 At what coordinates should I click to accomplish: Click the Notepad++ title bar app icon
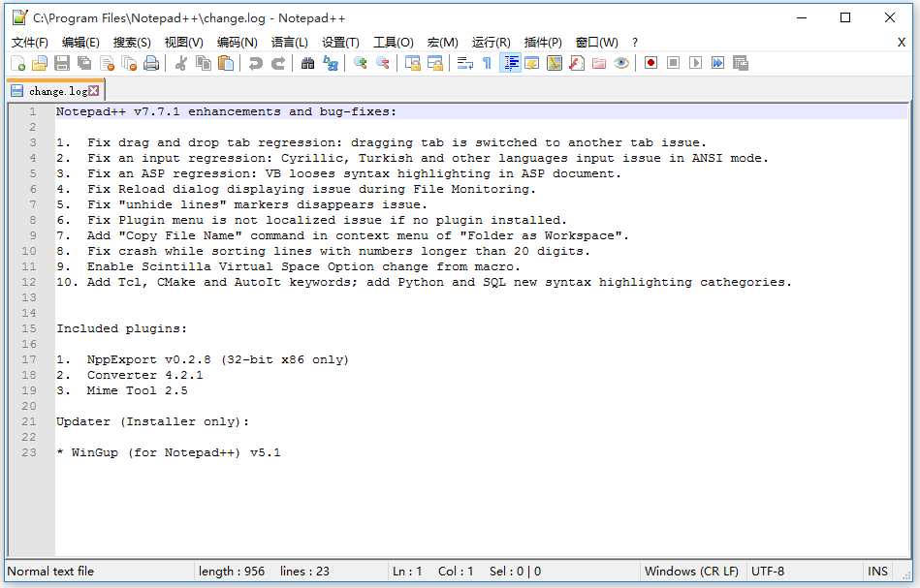tap(20, 17)
